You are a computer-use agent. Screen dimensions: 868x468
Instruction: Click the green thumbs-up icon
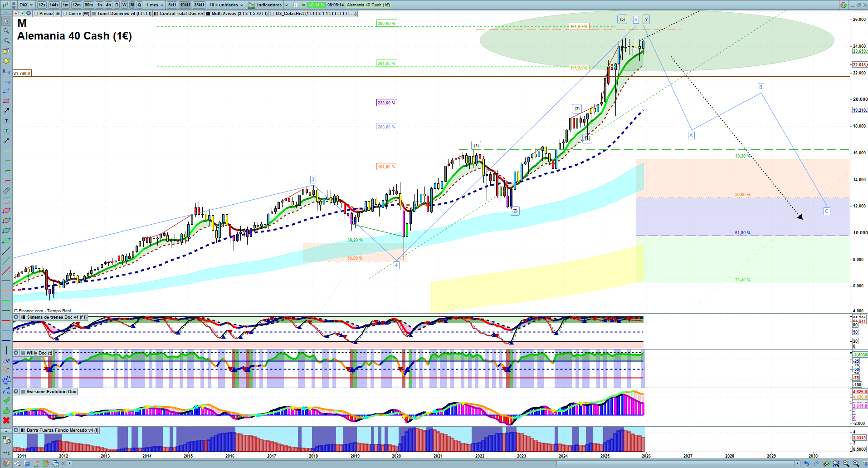point(6,410)
